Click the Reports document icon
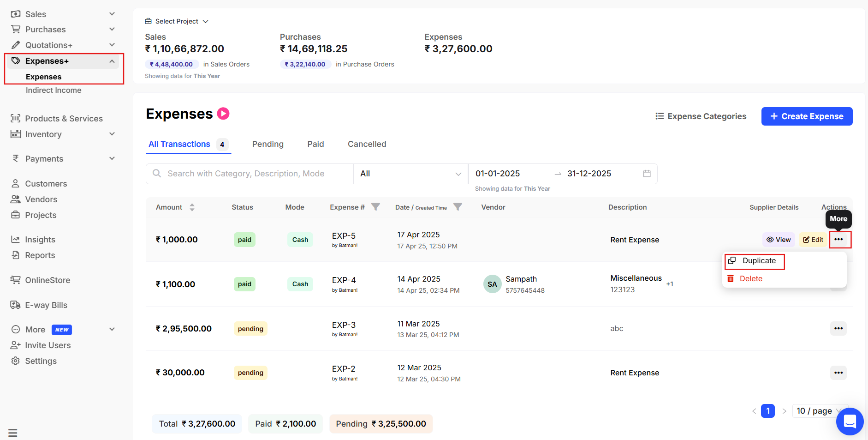This screenshot has width=868, height=440. [16, 255]
